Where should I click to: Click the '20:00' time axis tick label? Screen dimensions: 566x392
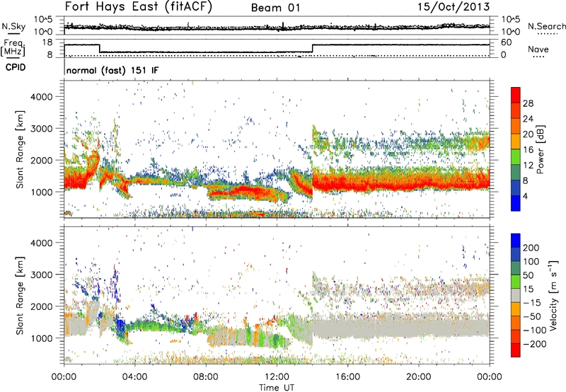pos(419,377)
